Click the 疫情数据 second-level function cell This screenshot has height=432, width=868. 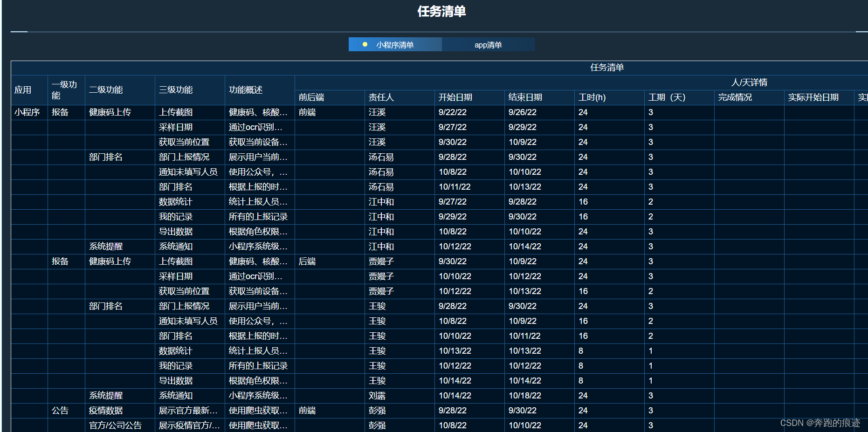[x=120, y=411]
